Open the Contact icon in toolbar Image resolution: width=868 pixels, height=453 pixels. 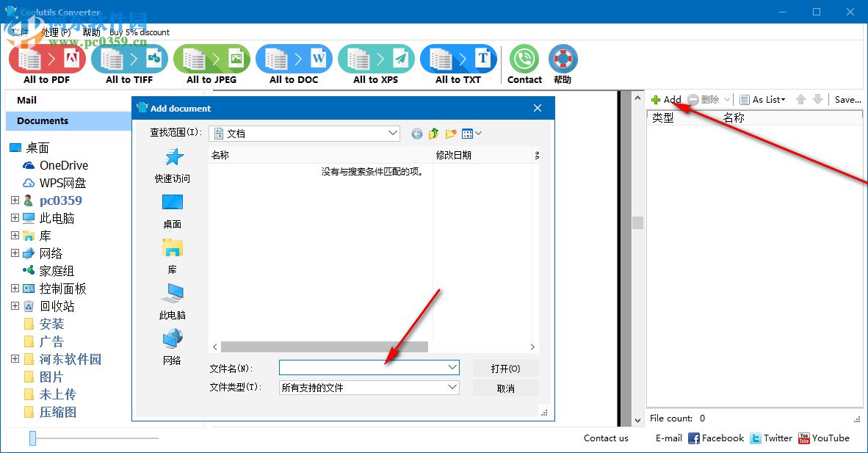point(524,59)
